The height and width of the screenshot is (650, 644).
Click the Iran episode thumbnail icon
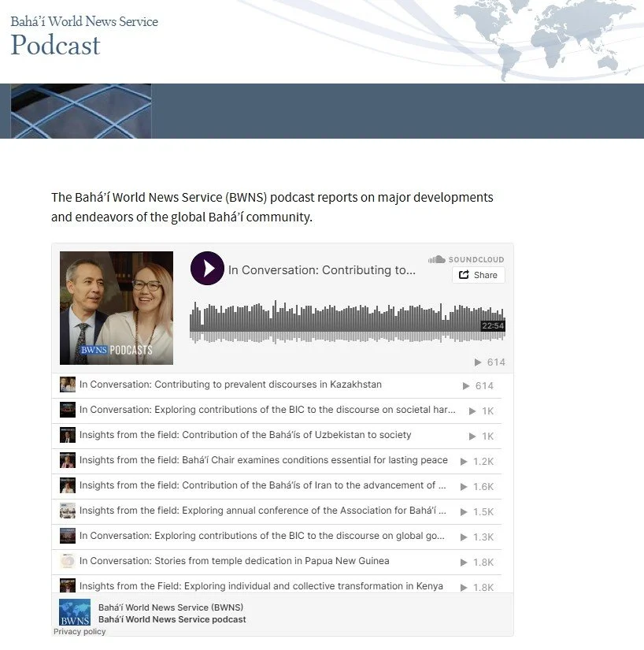(x=68, y=485)
